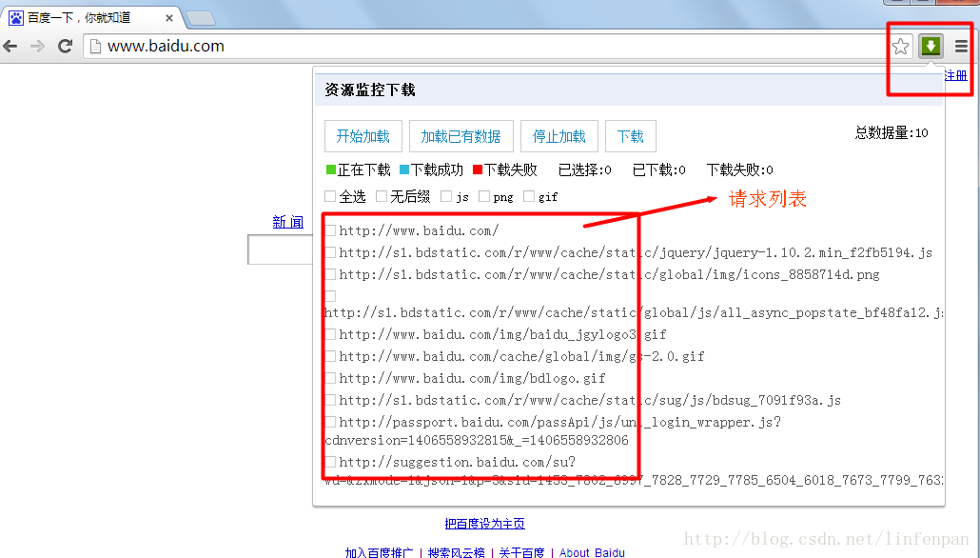Click the red 下载失败 legend swatch
The height and width of the screenshot is (558, 980).
coord(479,169)
